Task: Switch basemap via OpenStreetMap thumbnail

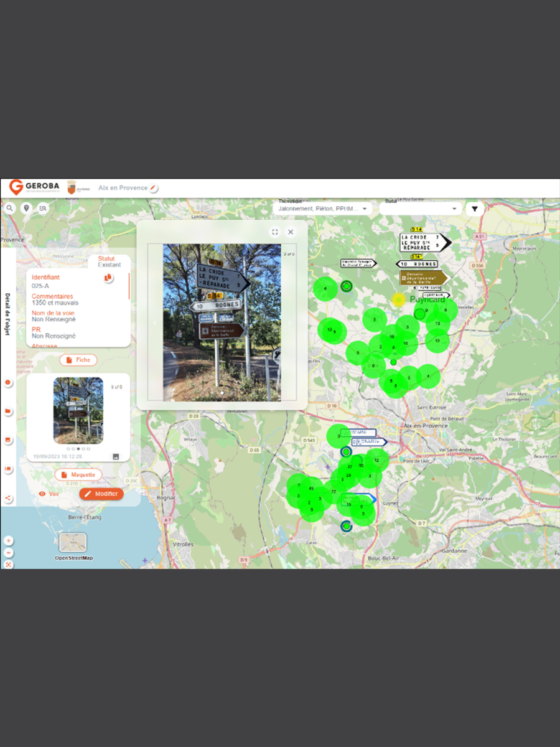Action: click(73, 543)
